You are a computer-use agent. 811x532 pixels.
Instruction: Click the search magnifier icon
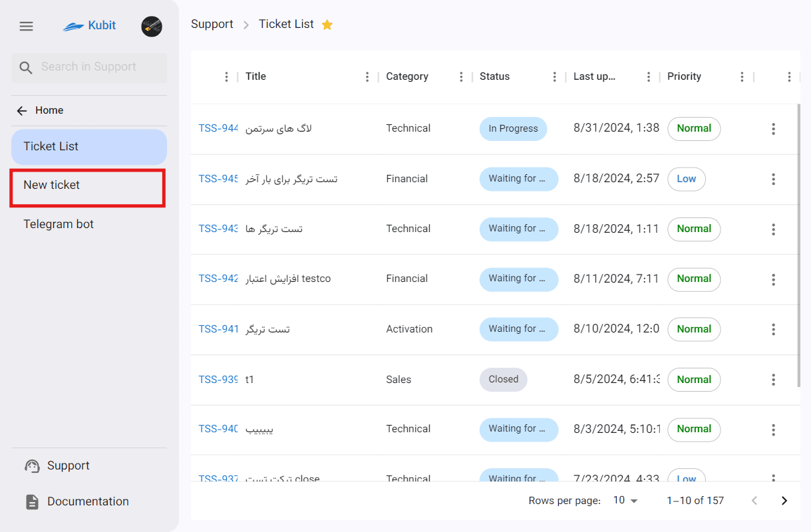click(x=26, y=68)
